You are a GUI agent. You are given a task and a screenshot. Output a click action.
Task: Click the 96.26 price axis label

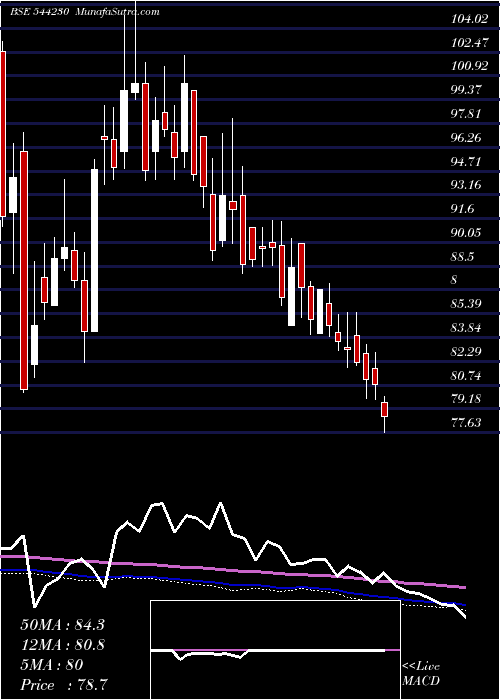tap(468, 138)
